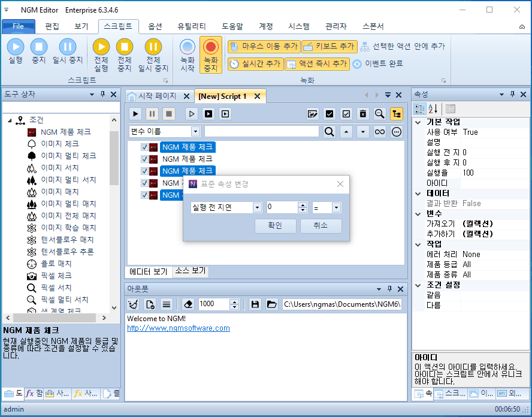Clear output with eraser icon
The image size is (532, 417).
(x=188, y=304)
